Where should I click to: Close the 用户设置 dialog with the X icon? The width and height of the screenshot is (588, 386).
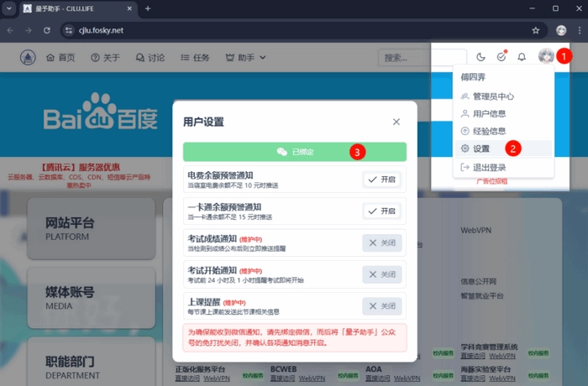pos(396,122)
